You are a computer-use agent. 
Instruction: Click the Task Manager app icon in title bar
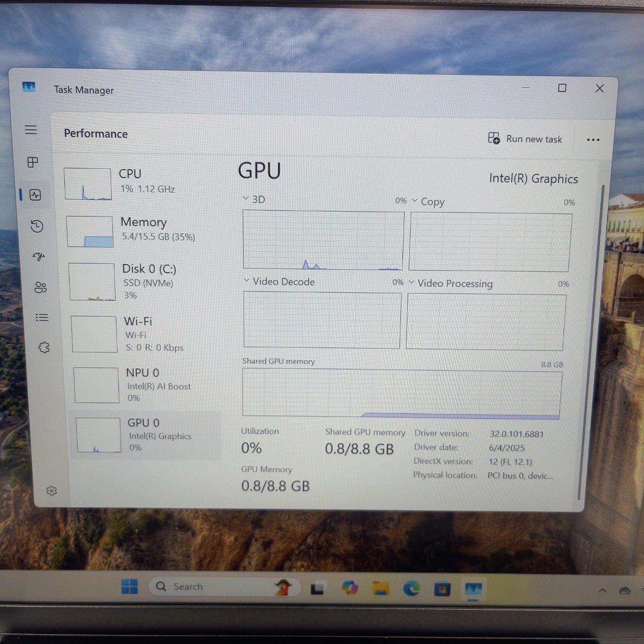pos(29,87)
